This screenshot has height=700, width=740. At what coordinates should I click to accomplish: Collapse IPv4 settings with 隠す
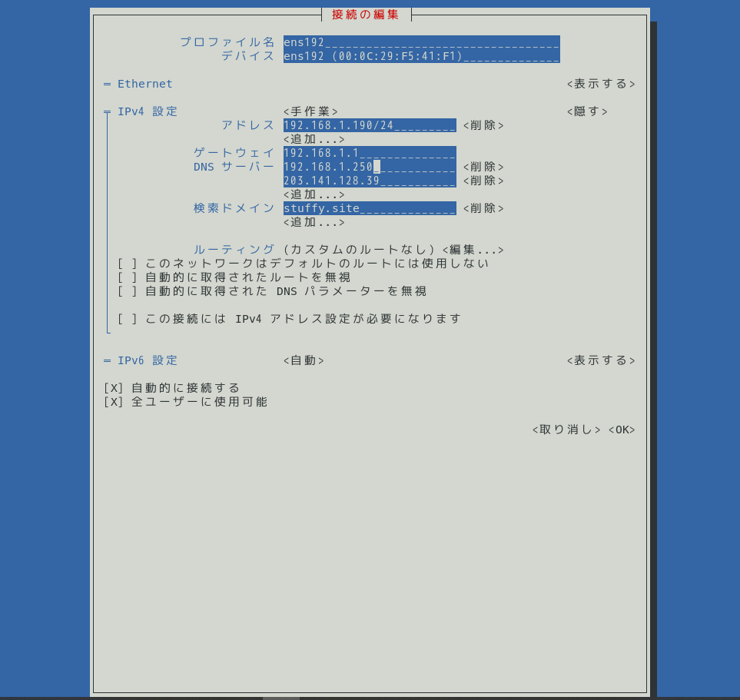pos(587,111)
